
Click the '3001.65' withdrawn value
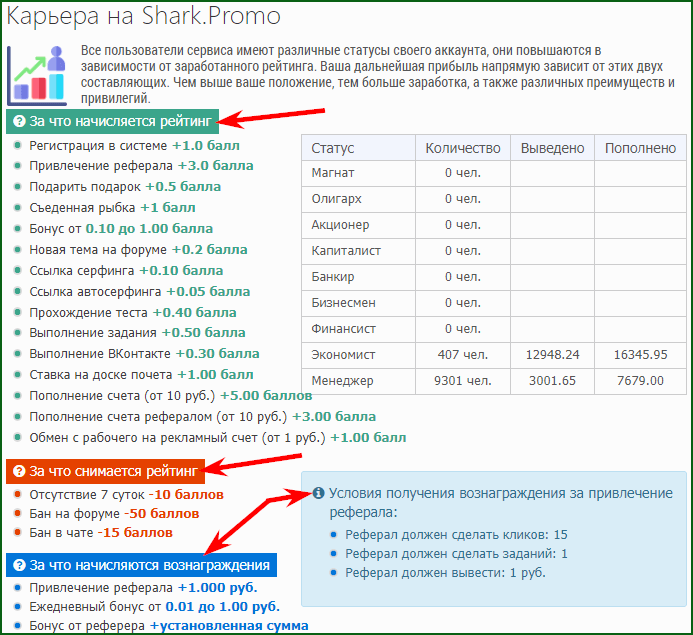point(552,381)
